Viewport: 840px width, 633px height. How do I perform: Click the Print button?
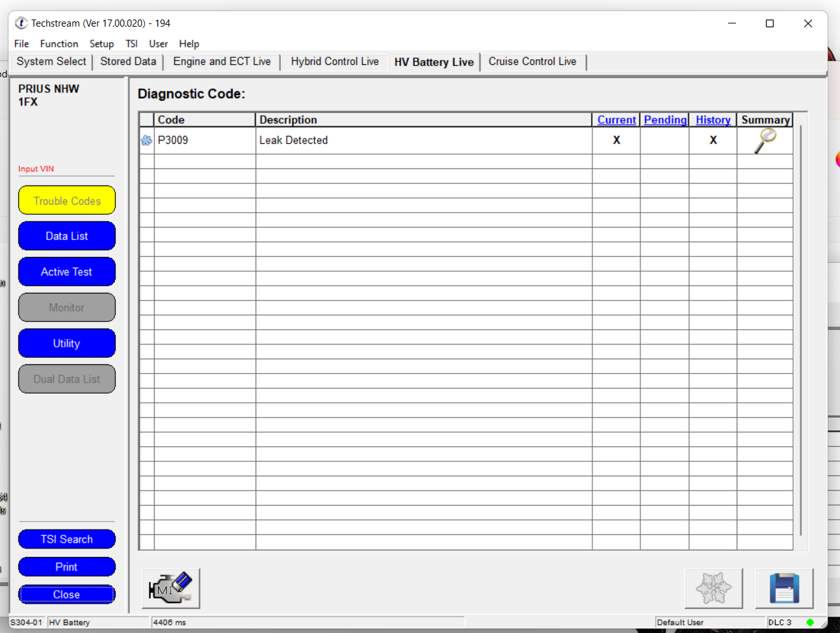pyautogui.click(x=67, y=567)
